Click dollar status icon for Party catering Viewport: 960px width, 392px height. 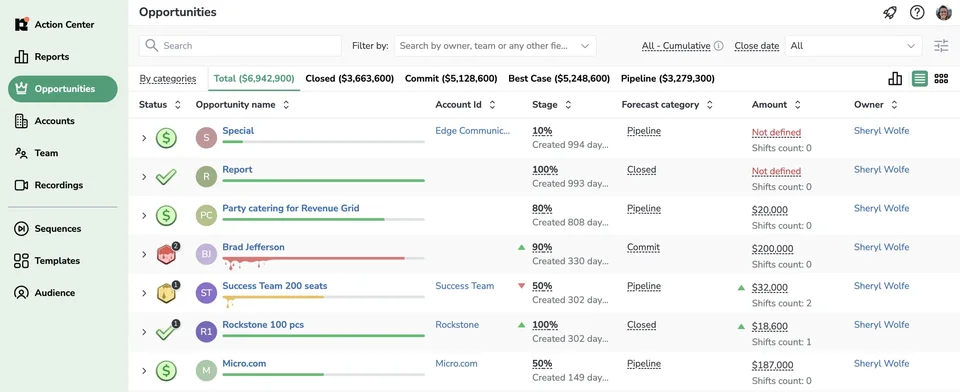(x=166, y=216)
